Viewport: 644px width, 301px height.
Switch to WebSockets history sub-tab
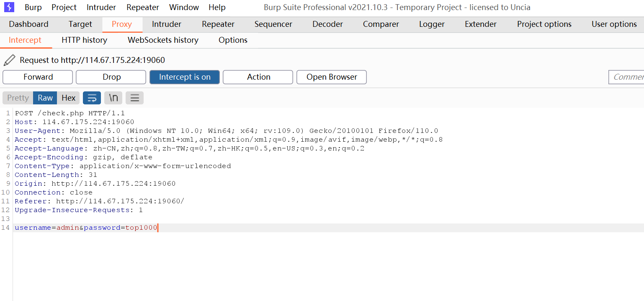tap(163, 40)
